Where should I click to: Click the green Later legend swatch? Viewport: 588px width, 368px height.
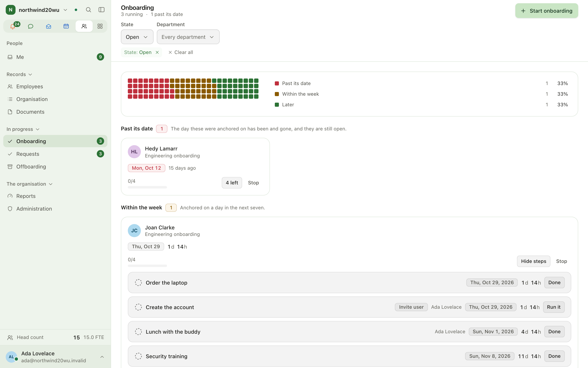[x=277, y=105]
